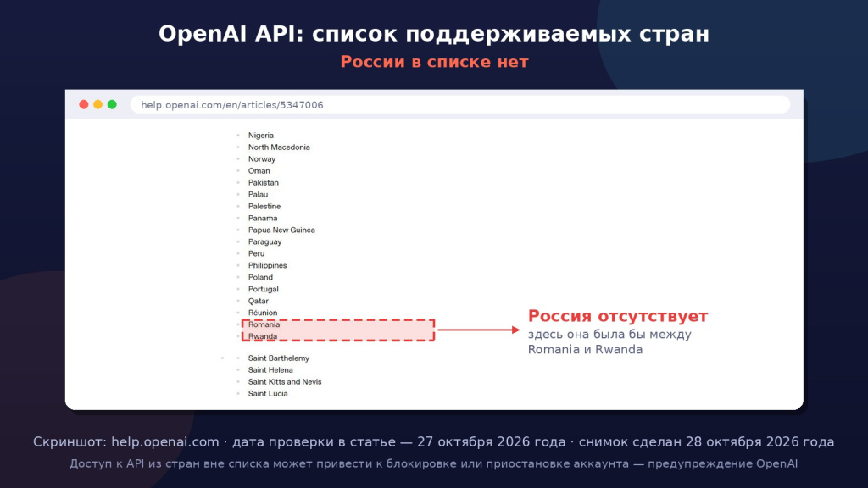This screenshot has height=488, width=868.
Task: Click the 'Скриншот: help.openai.com' caption line
Action: pos(433,442)
